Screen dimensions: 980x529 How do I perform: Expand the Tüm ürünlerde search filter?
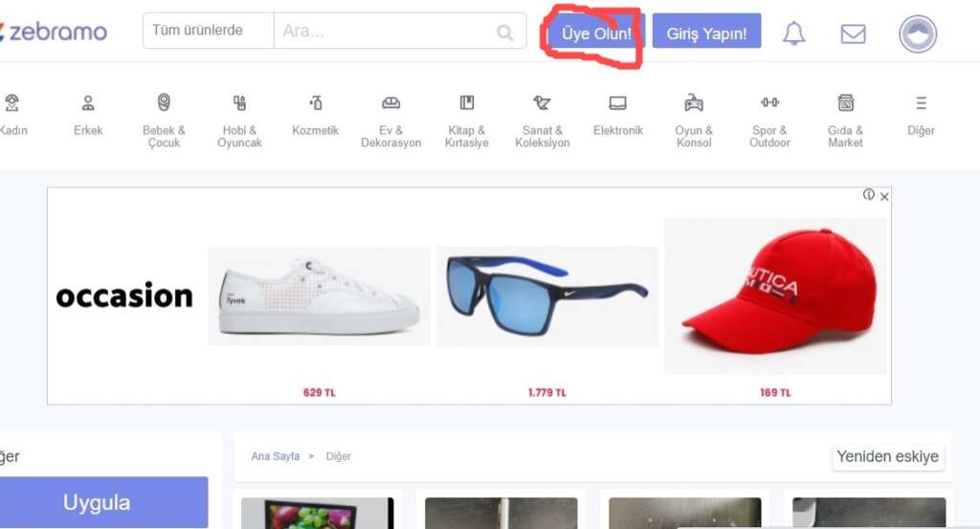(x=208, y=31)
